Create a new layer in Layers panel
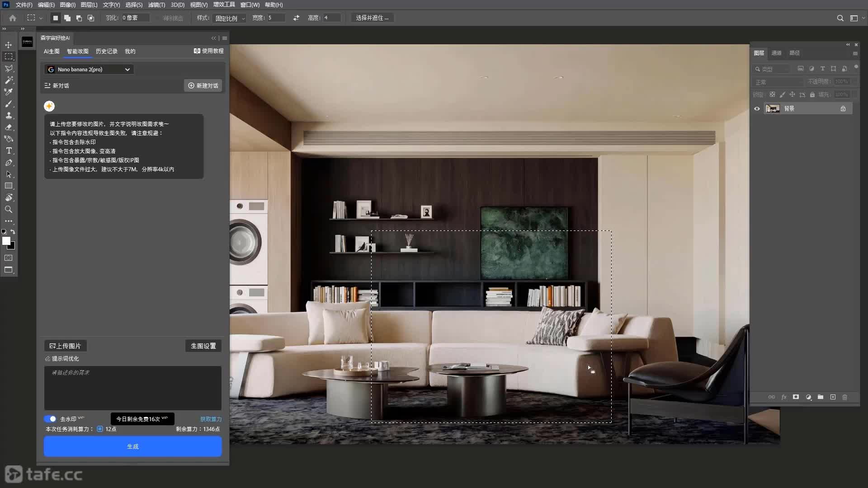 [x=833, y=397]
